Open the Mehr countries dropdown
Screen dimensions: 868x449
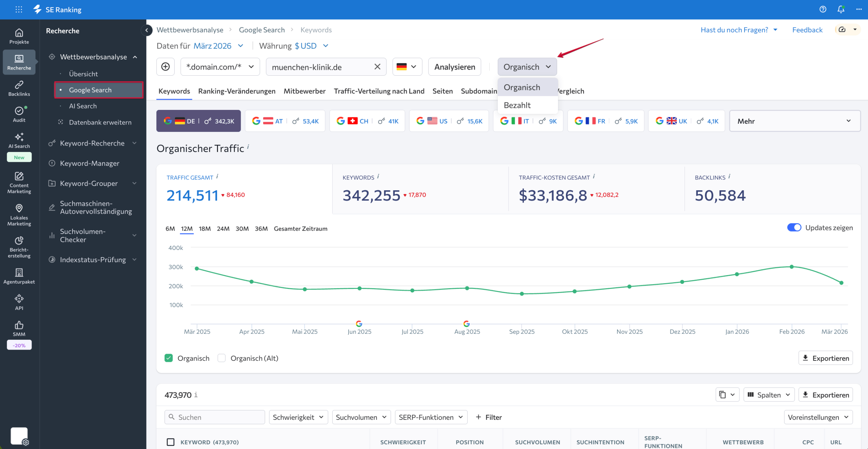tap(794, 121)
